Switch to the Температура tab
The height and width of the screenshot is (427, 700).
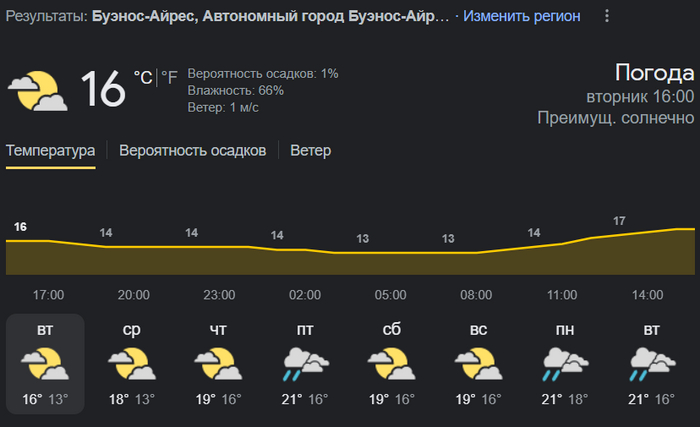coord(51,151)
